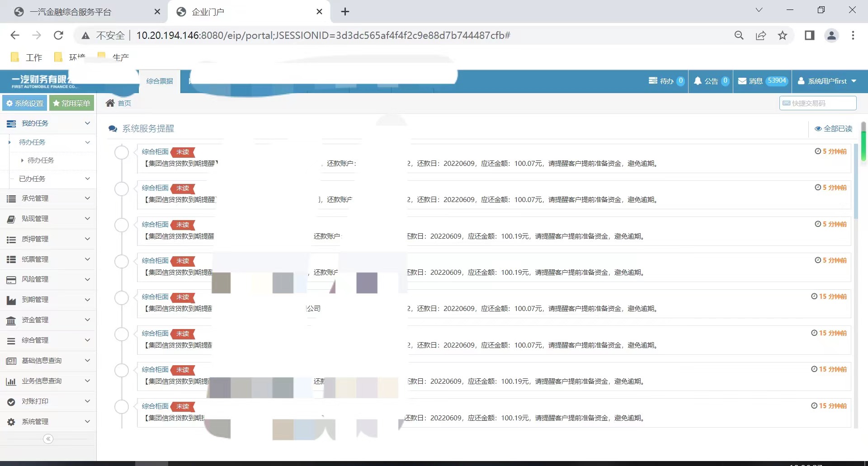Click the green page scrollbar thumb
The height and width of the screenshot is (466, 868).
[x=863, y=141]
